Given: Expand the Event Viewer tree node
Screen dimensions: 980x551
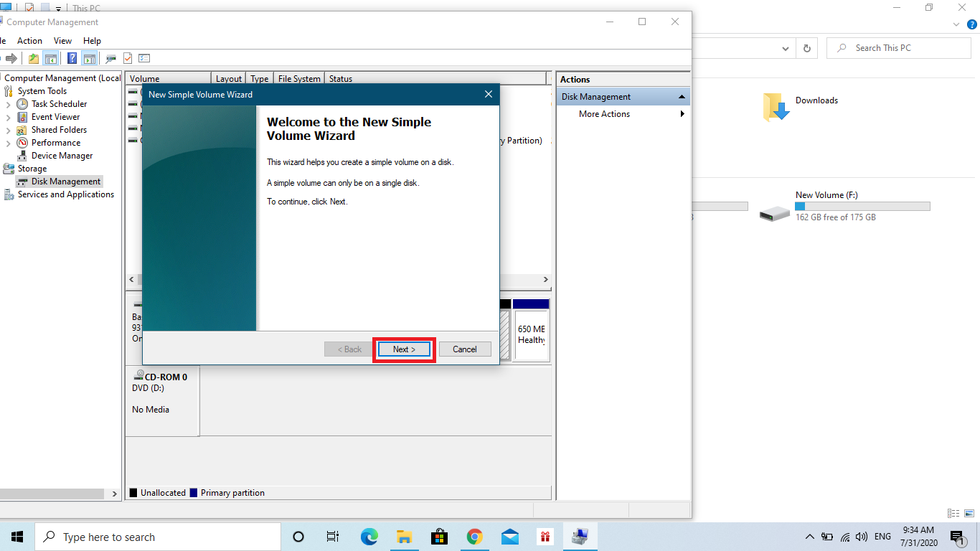Looking at the screenshot, I should point(6,116).
